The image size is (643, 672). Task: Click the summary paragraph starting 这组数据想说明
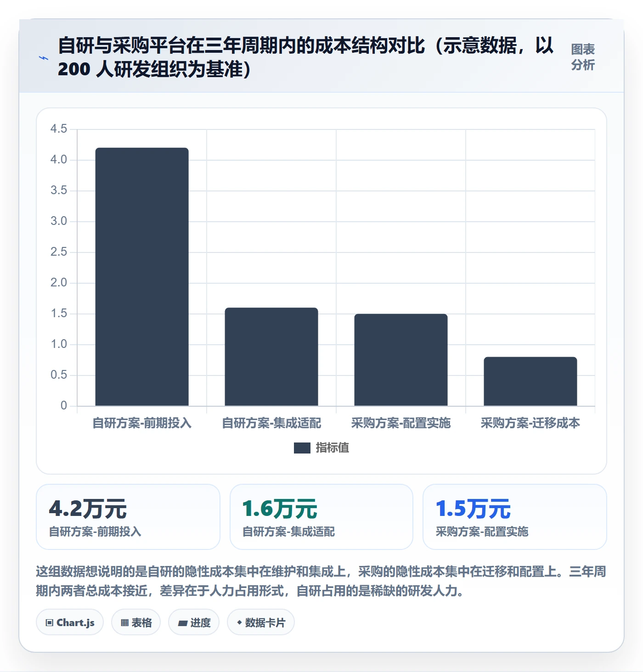(321, 581)
